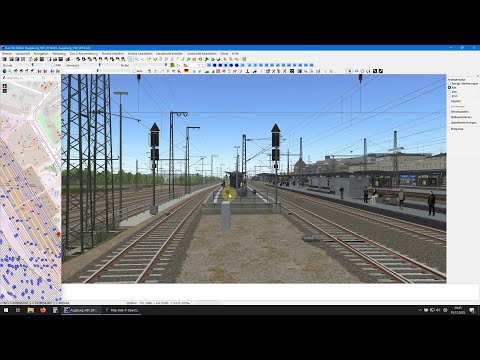Open the Navigation menu
The width and height of the screenshot is (480, 360).
(41, 53)
